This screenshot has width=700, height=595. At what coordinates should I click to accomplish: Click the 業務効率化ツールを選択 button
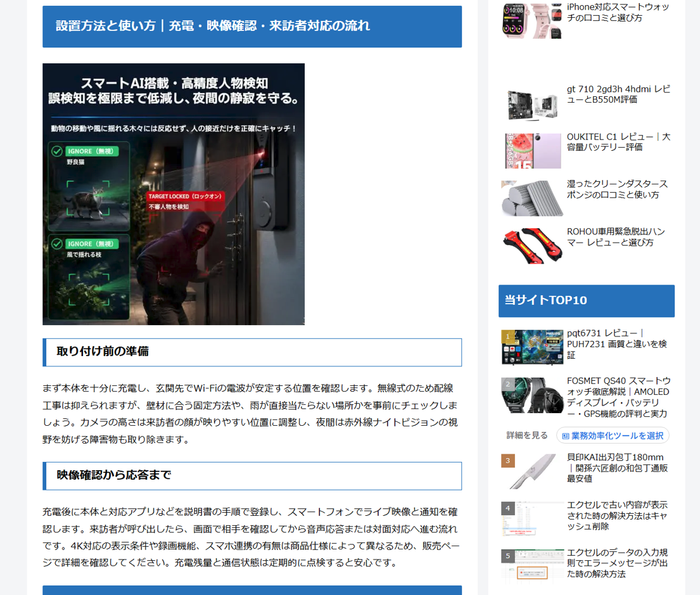[613, 435]
